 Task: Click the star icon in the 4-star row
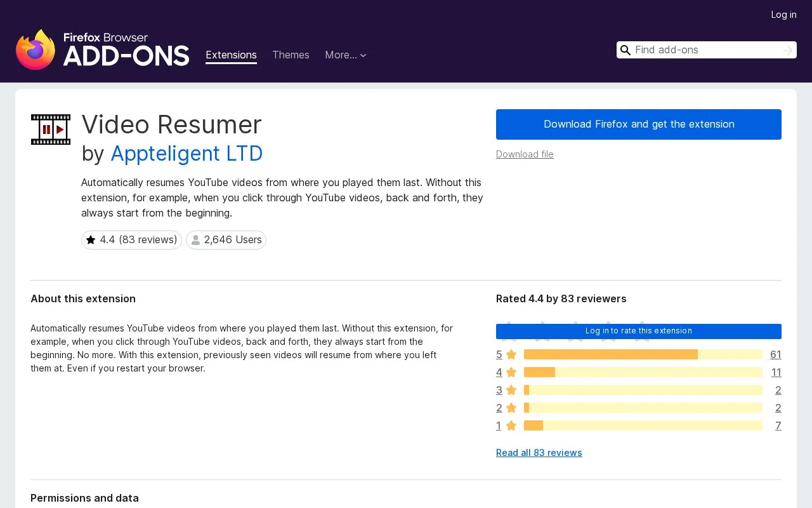(511, 372)
